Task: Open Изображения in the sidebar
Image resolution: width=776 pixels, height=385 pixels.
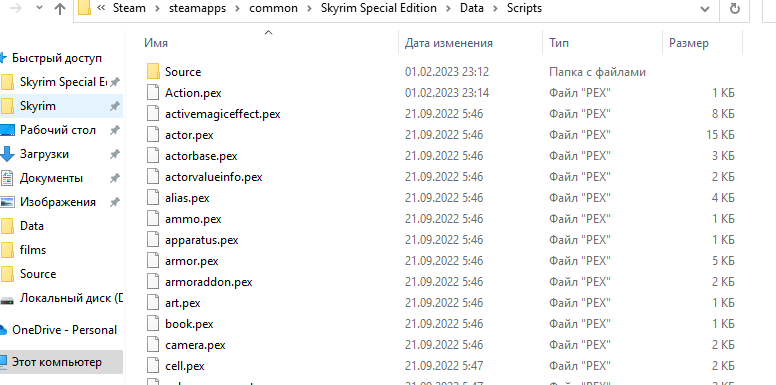Action: coord(57,202)
